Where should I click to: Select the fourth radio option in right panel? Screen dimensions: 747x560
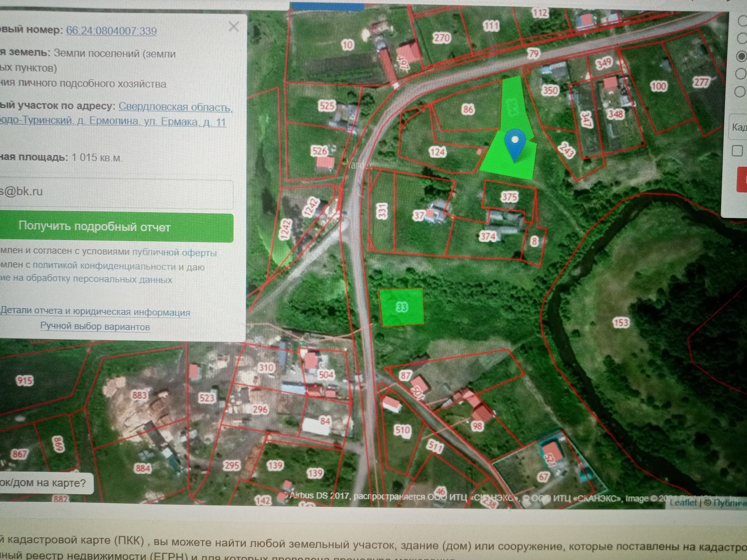[x=741, y=73]
